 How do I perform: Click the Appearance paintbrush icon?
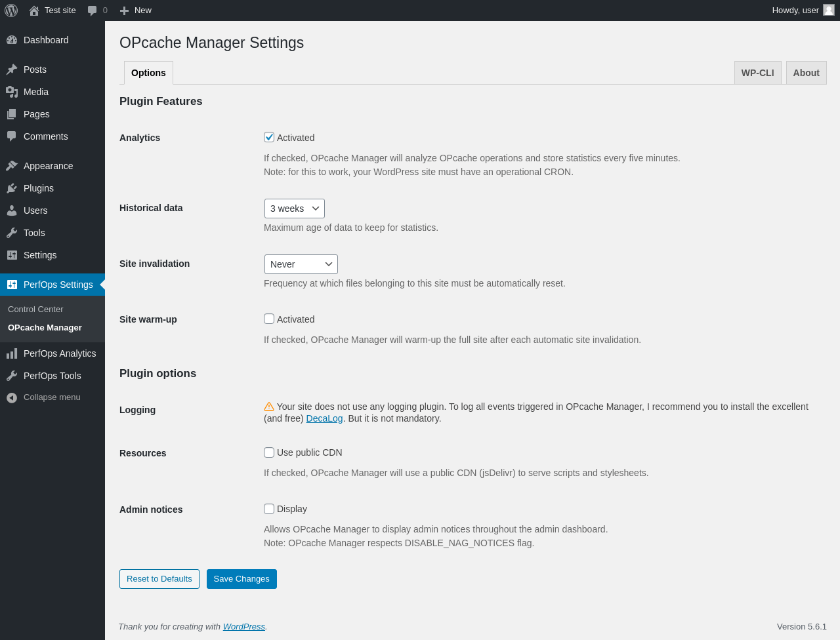pos(12,166)
